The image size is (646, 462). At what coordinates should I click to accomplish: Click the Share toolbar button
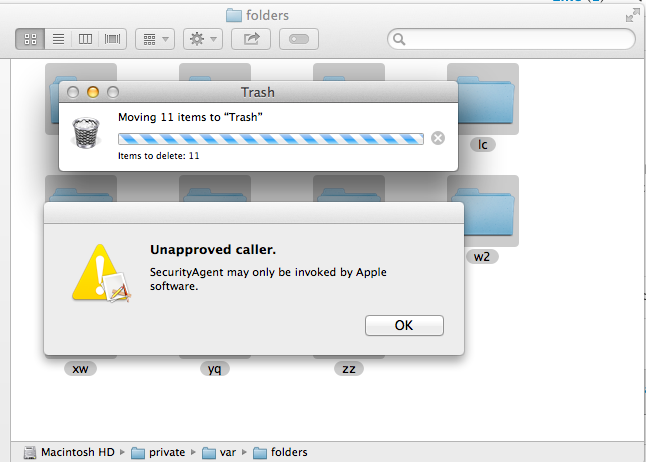click(x=251, y=39)
